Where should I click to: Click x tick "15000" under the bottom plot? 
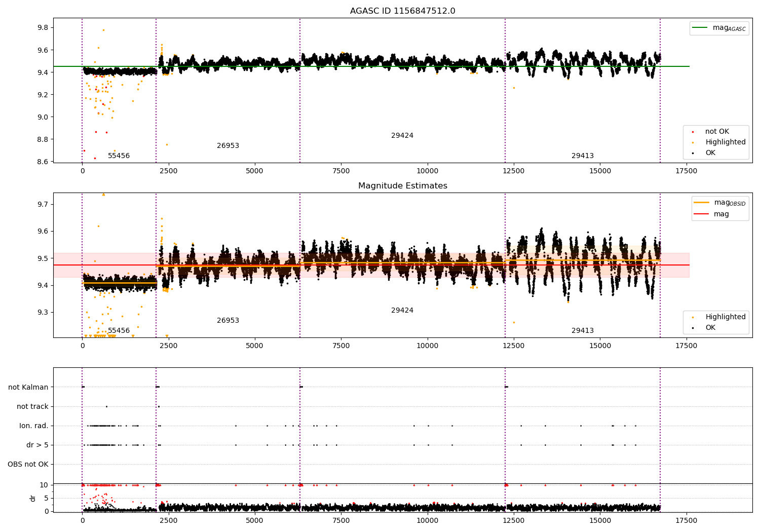[600, 521]
